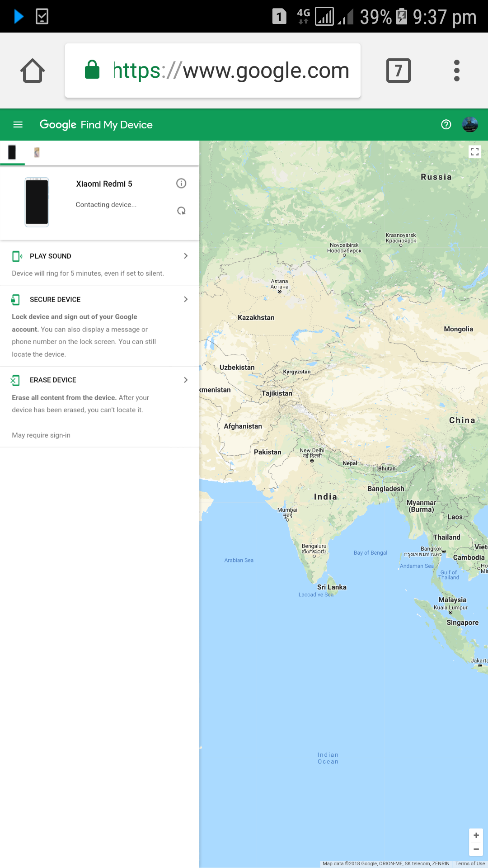Open the Terms of Use link

click(x=470, y=863)
